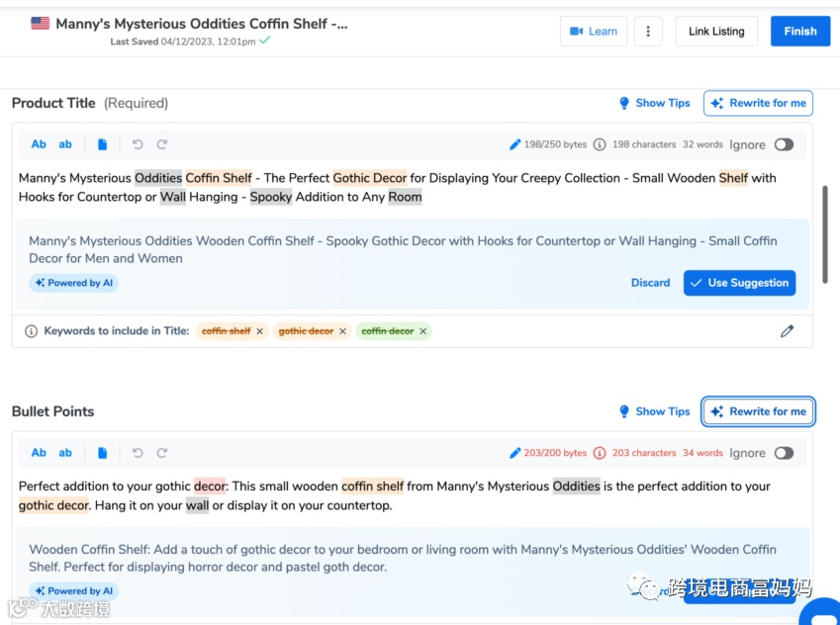Click the pencil bytes icon in Bullet Points
This screenshot has height=625, width=840.
pyautogui.click(x=514, y=453)
